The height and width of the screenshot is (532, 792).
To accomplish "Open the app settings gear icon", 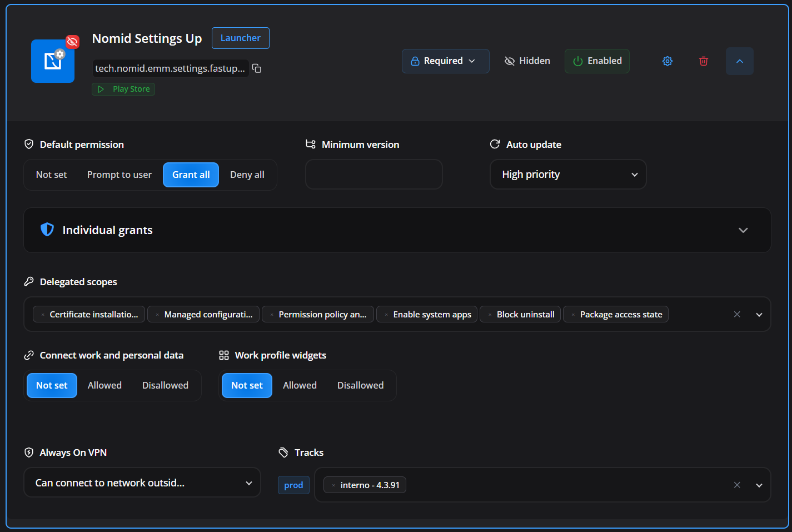I will (x=668, y=61).
